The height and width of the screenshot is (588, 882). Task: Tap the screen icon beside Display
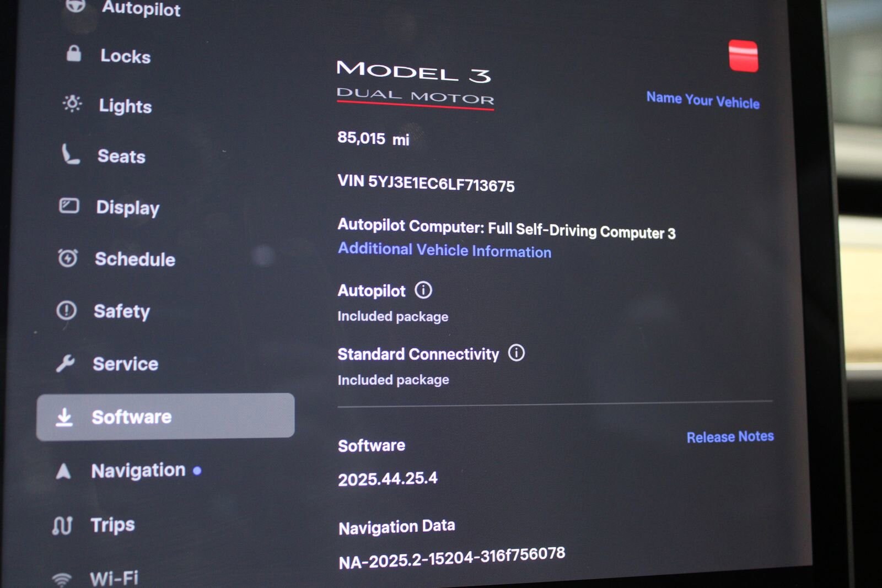pos(69,206)
